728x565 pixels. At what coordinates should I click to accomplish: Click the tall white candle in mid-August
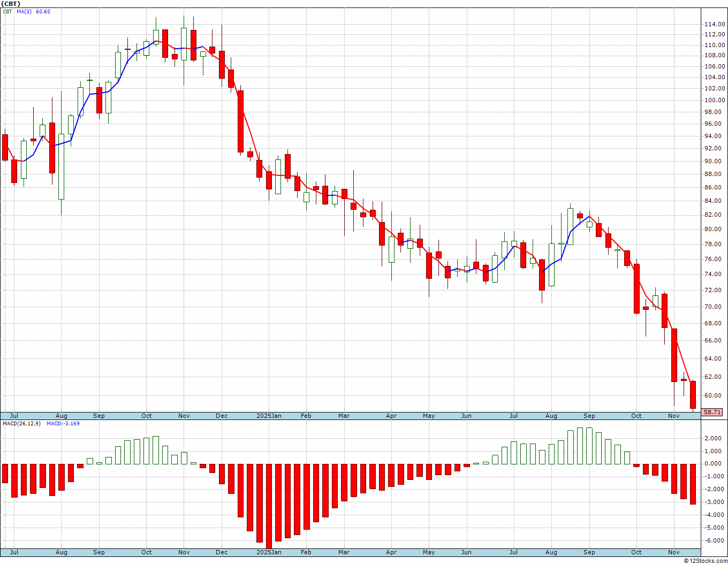(62, 166)
